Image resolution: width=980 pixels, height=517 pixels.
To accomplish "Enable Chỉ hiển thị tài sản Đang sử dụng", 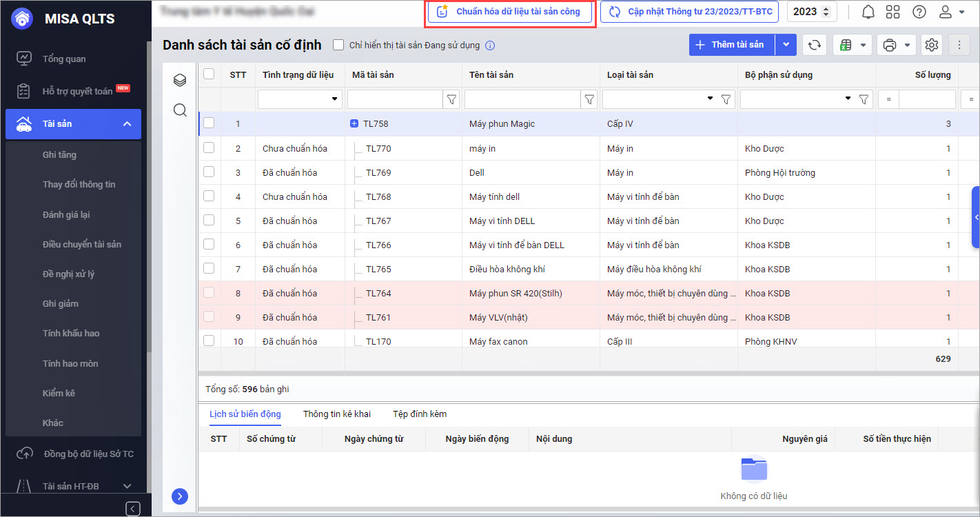I will pos(338,45).
